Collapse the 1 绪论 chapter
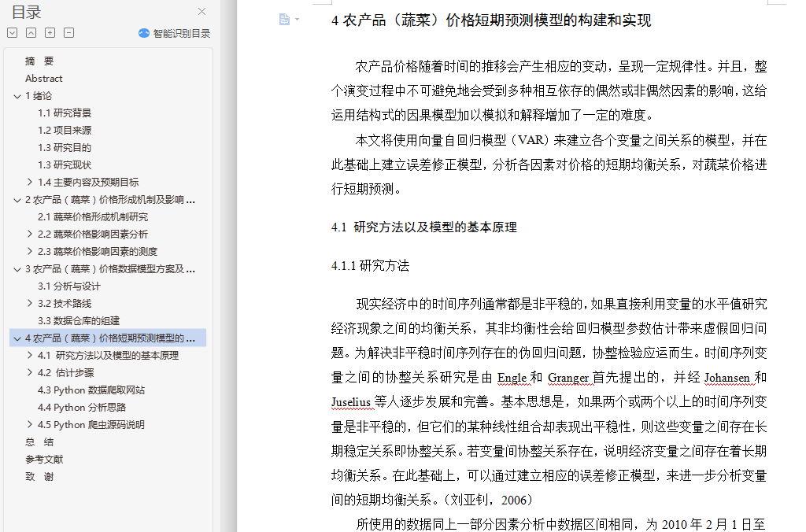This screenshot has height=532, width=806. tap(17, 96)
